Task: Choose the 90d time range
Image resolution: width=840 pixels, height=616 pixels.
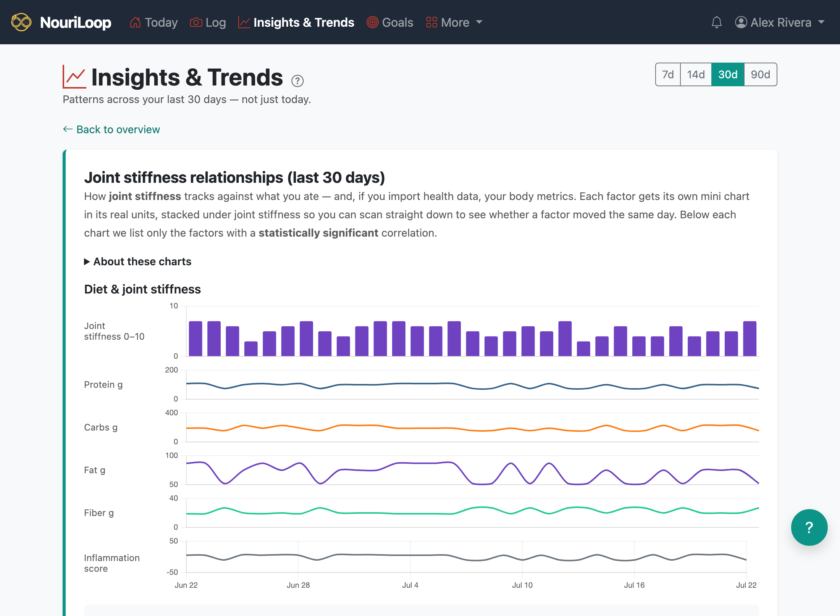Action: pyautogui.click(x=760, y=74)
